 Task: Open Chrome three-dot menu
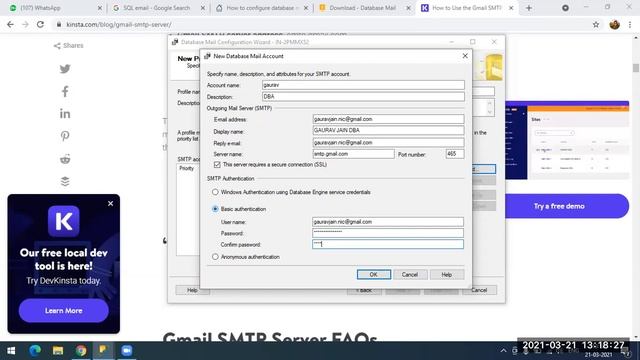pyautogui.click(x=630, y=24)
